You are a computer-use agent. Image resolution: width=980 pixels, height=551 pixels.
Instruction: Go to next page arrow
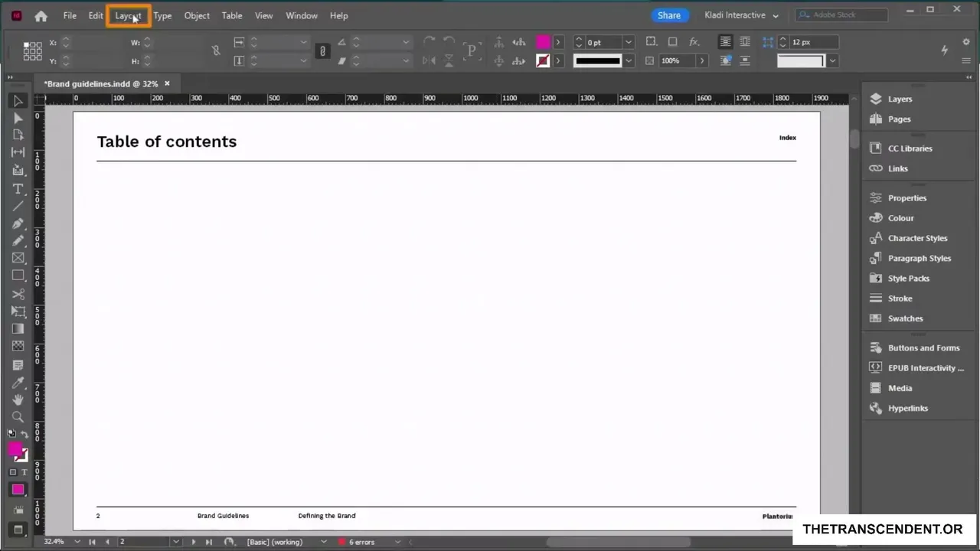(x=193, y=542)
